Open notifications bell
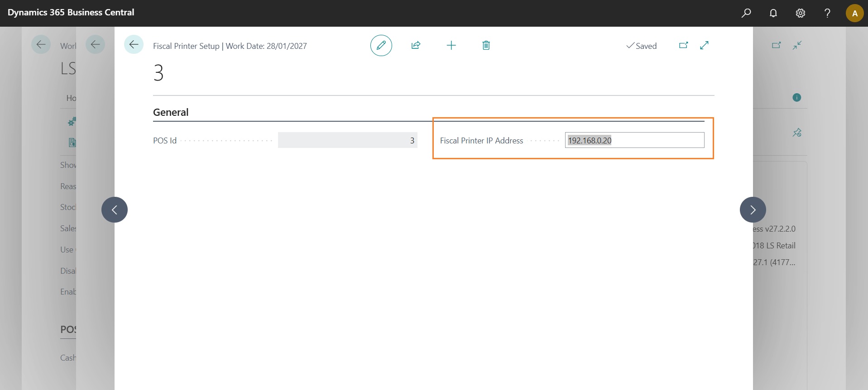The image size is (868, 390). click(x=773, y=13)
